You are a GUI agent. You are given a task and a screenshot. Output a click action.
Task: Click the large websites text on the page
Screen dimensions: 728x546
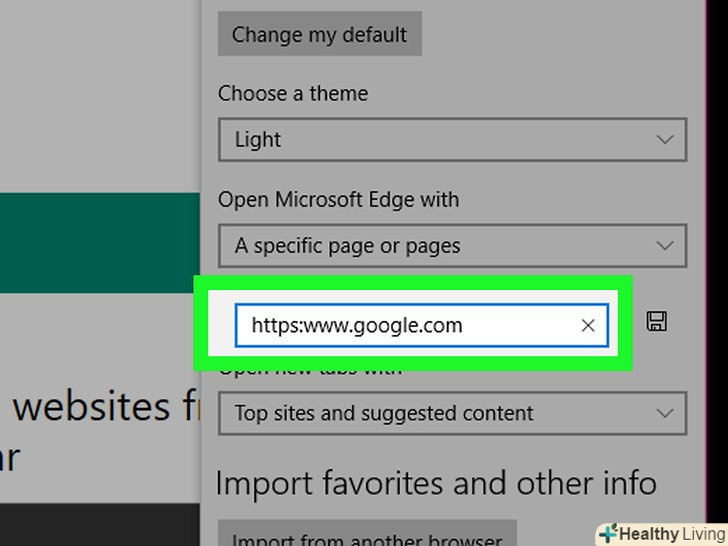[x=95, y=407]
